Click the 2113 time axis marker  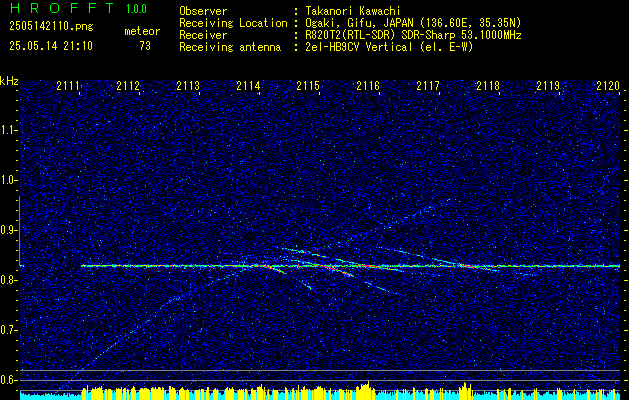[x=188, y=86]
